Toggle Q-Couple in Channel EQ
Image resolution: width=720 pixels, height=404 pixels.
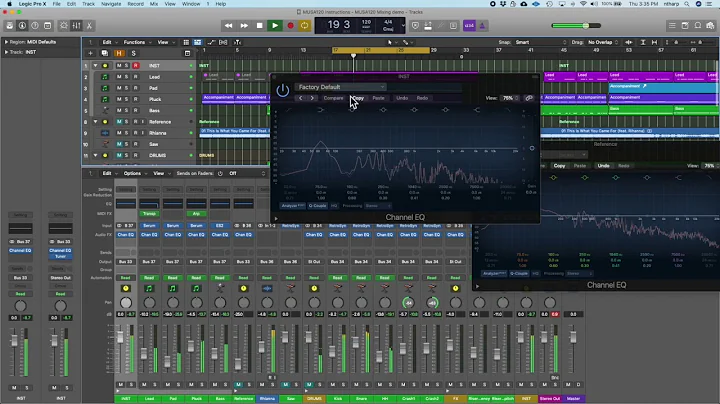pos(317,206)
